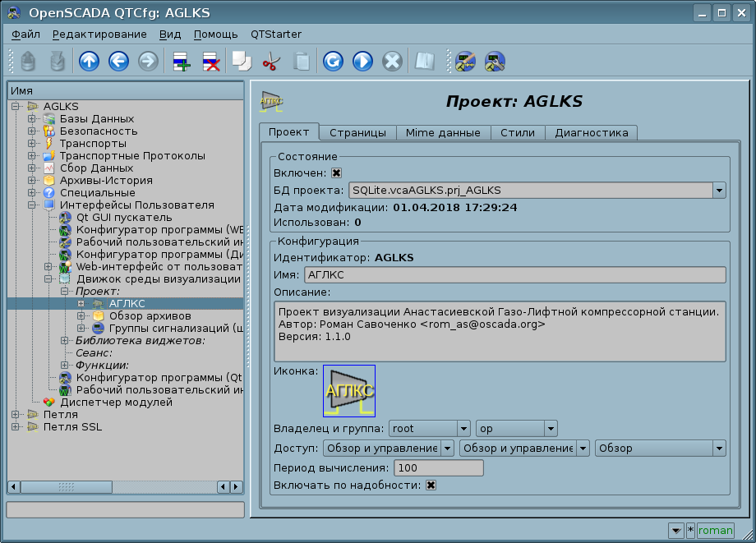Viewport: 756px width, 543px height.
Task: Toggle the Включен checkbox
Action: click(x=337, y=173)
